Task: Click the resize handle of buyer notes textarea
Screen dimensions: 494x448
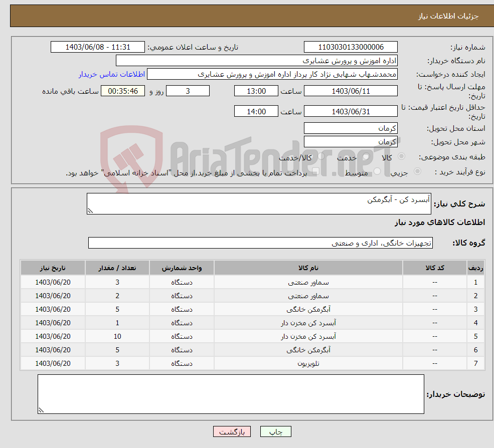Action: (41, 410)
